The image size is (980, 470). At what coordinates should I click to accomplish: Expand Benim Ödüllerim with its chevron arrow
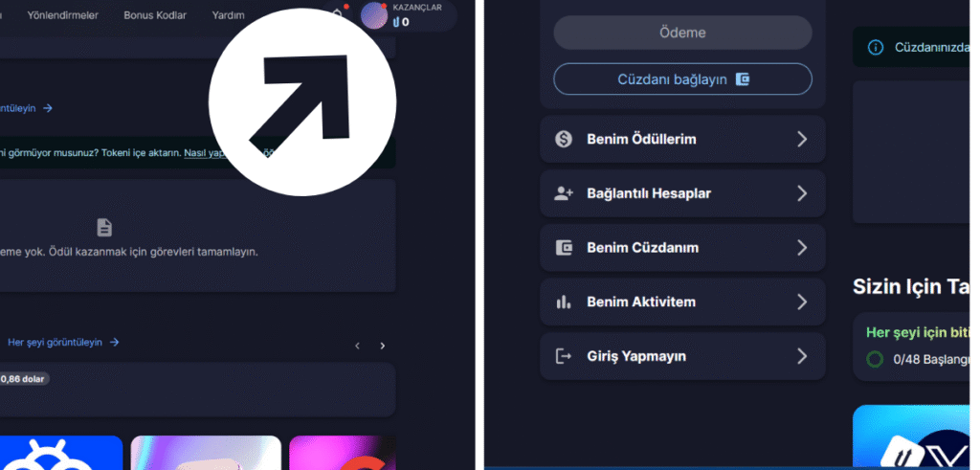(802, 139)
